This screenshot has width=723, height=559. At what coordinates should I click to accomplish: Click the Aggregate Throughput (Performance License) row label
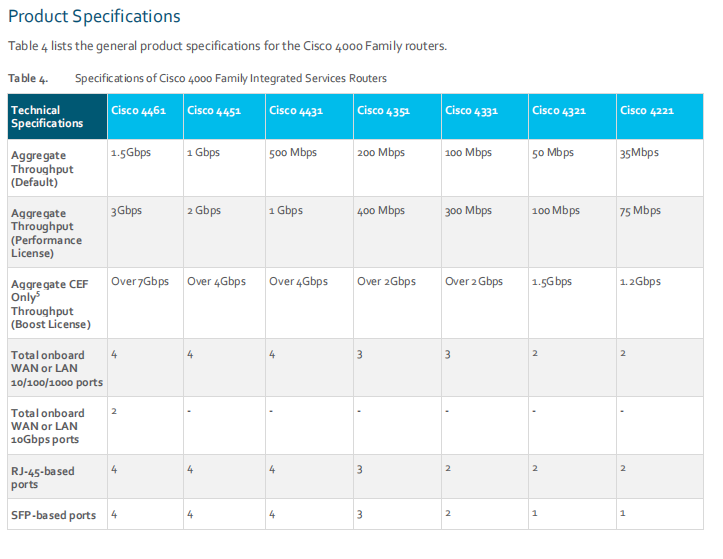click(47, 233)
